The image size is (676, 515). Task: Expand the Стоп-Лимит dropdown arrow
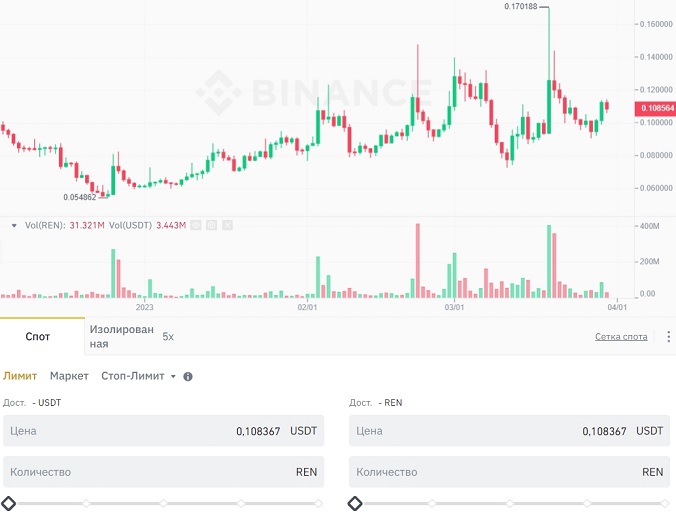(173, 376)
